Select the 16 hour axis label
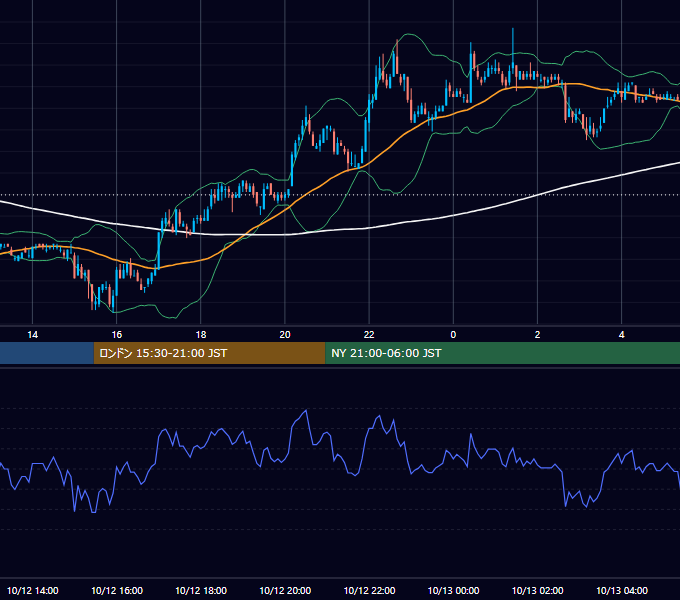This screenshot has height=600, width=680. [117, 335]
